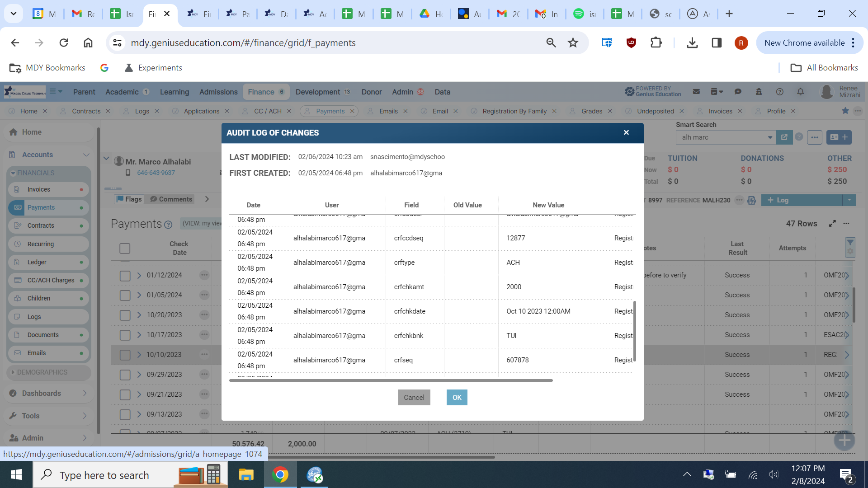Expand the 01/05/2024 payment row
Screen dimensions: 868x488
tap(139, 295)
